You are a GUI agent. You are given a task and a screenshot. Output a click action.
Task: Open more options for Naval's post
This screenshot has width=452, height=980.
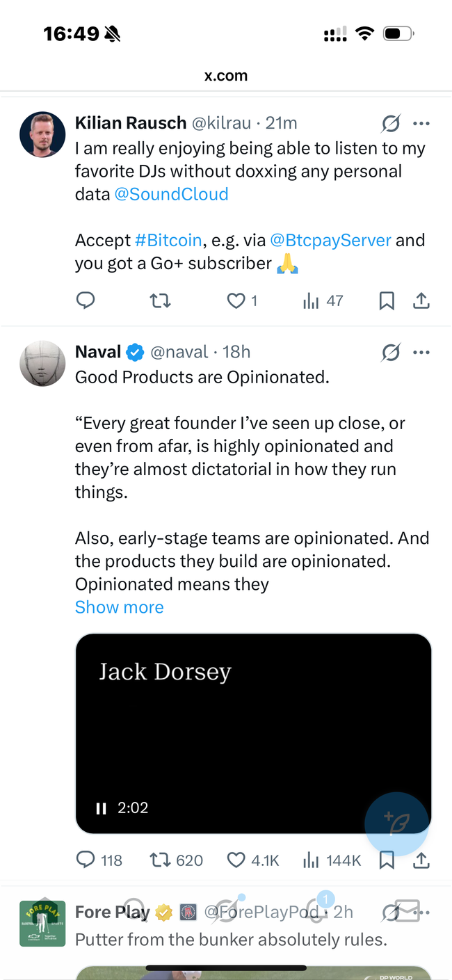point(421,353)
